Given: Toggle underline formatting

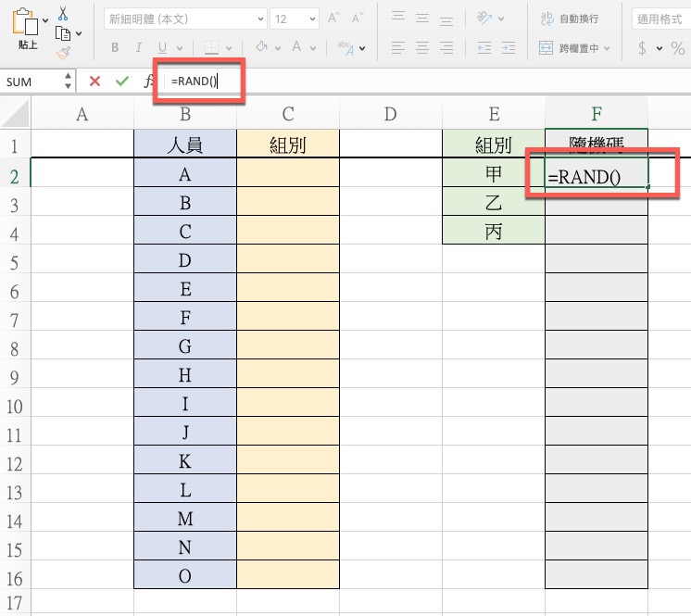Looking at the screenshot, I should (163, 47).
